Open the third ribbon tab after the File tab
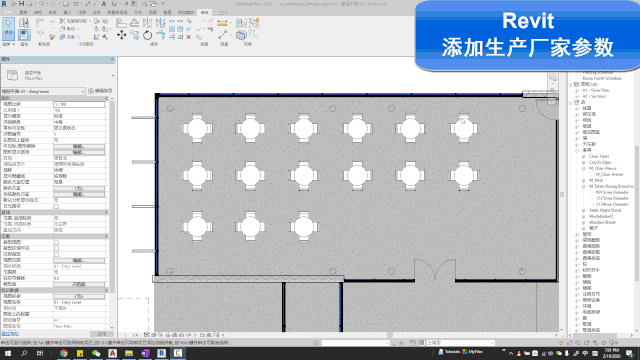Viewport: 640px width, 360px height. [x=53, y=13]
